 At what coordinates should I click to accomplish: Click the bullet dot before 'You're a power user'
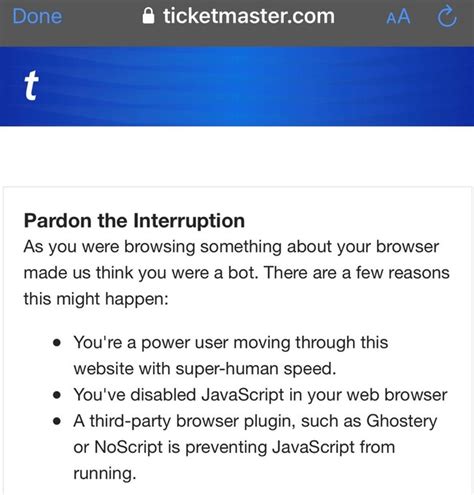[57, 343]
